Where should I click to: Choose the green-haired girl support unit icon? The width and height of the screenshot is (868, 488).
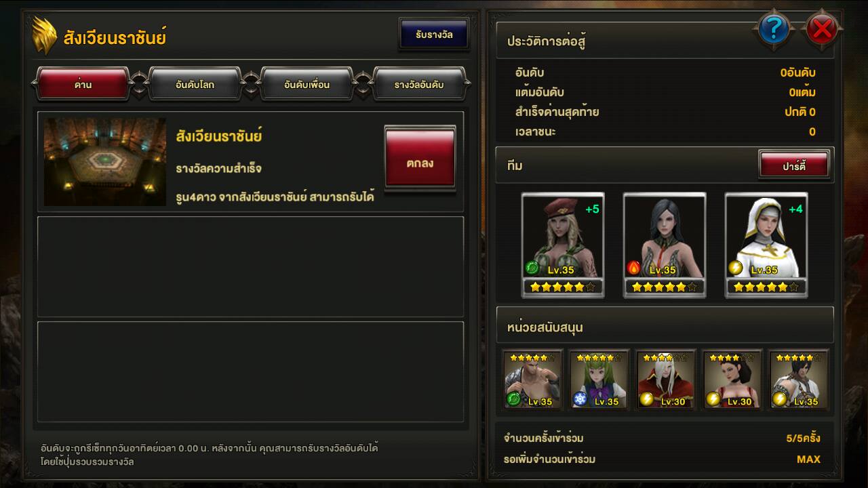pos(599,380)
